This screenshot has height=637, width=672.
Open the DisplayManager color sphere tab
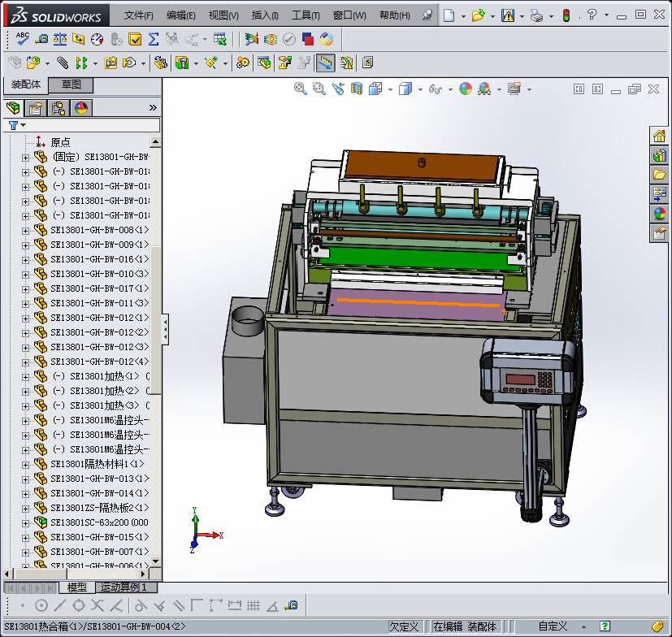(x=80, y=107)
